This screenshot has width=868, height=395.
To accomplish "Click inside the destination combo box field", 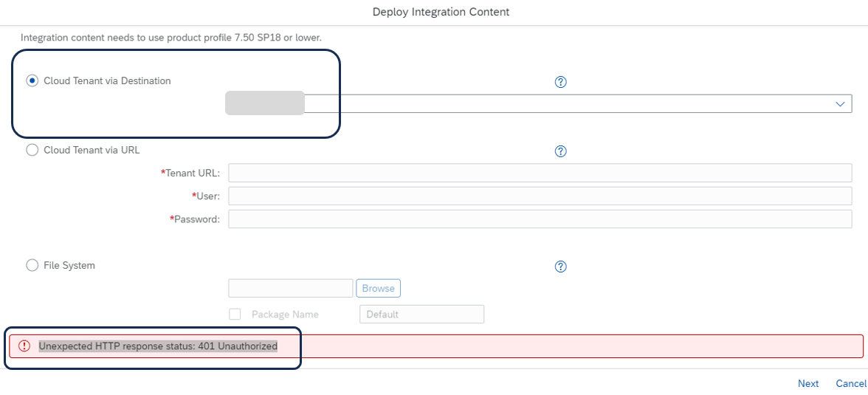I will point(540,103).
